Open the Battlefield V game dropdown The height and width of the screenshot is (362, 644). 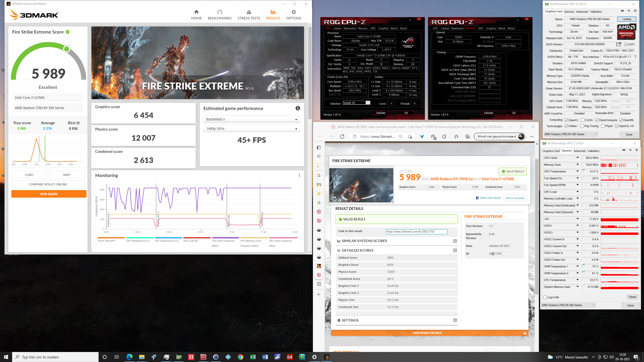coord(252,119)
